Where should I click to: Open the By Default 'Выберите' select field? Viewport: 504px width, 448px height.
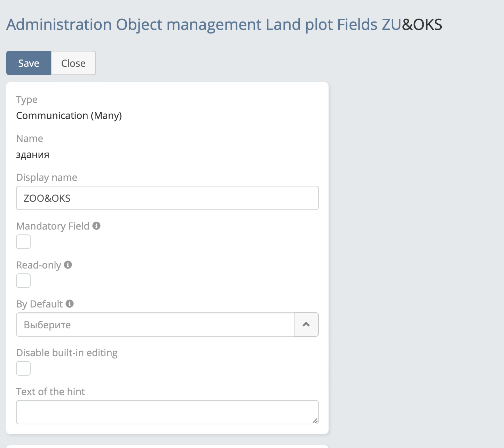(x=155, y=325)
